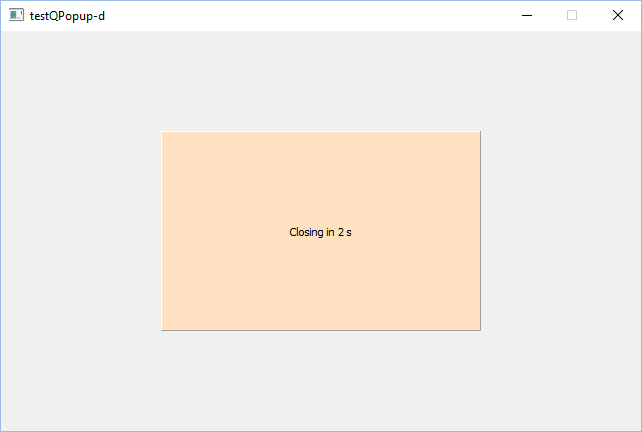Click the gray area below the popup
The width and height of the screenshot is (642, 432).
click(x=320, y=380)
